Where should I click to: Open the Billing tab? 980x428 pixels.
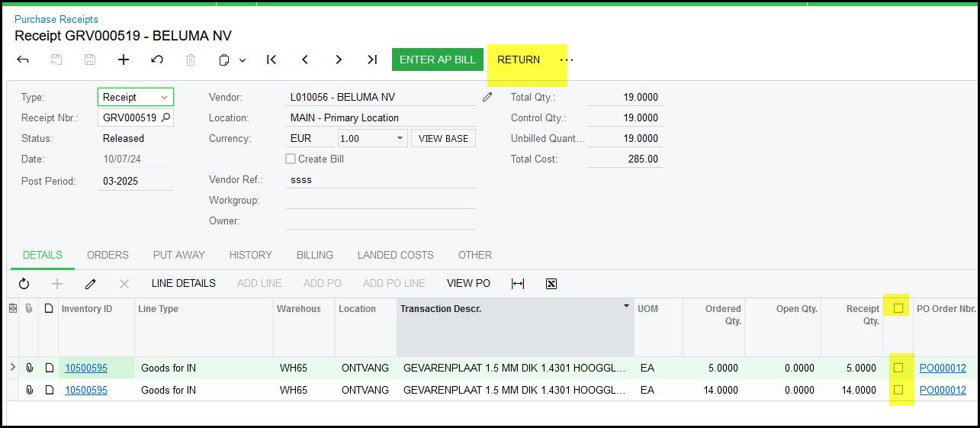click(314, 255)
